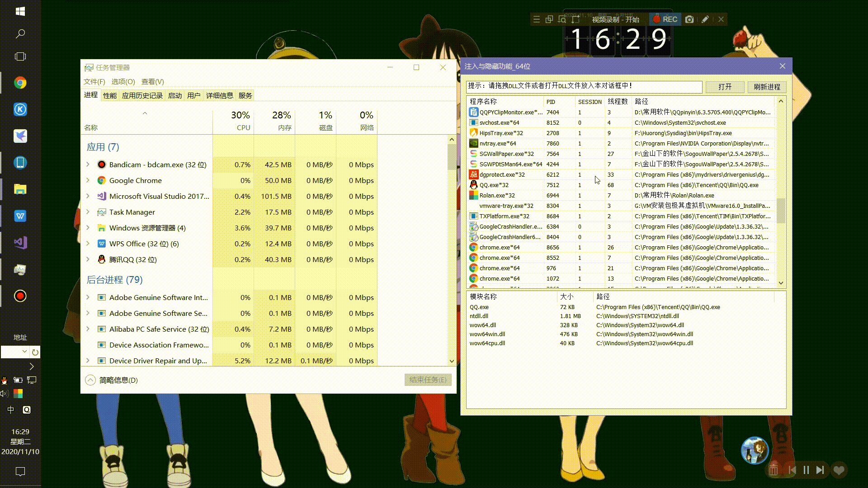Open WPS Office from the taskbar

pyautogui.click(x=20, y=216)
